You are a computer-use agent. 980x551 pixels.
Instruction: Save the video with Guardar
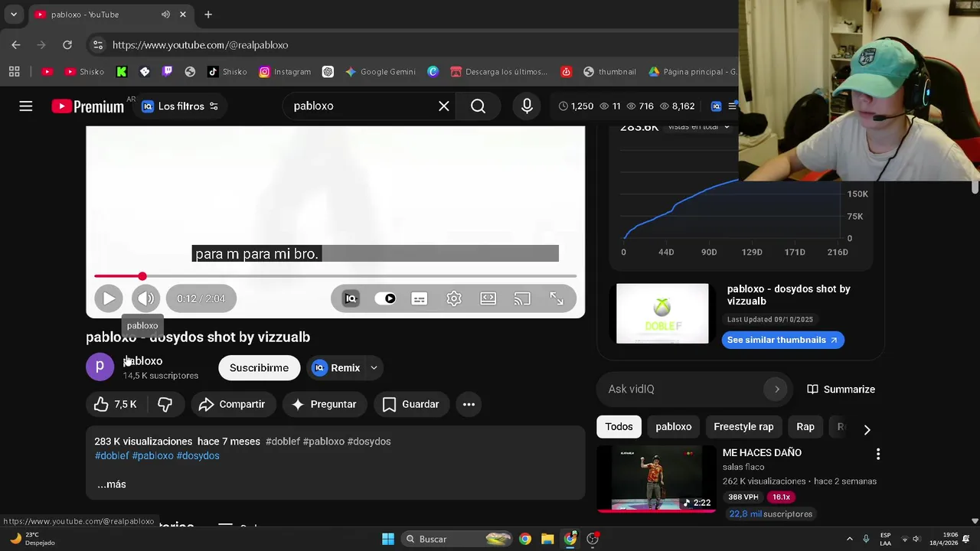click(x=411, y=404)
